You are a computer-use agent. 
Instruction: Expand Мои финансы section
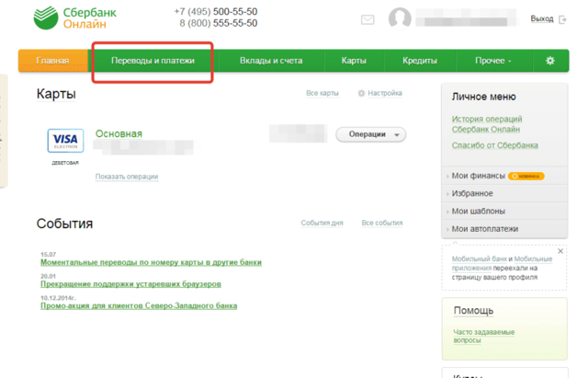click(478, 176)
